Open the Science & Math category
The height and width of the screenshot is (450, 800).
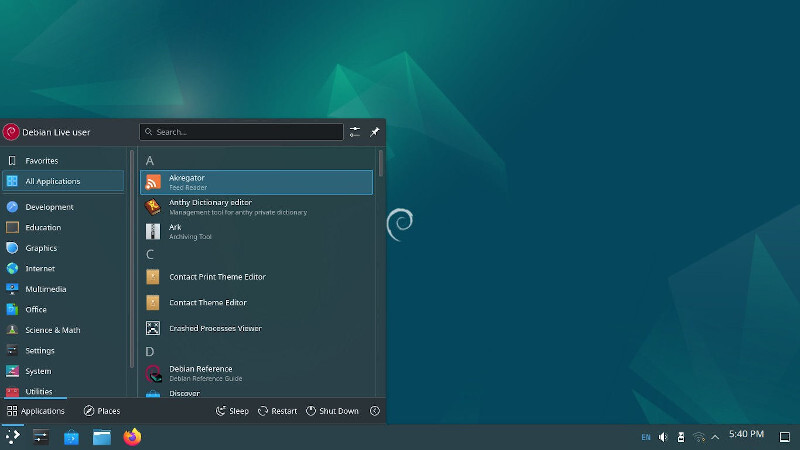pyautogui.click(x=63, y=330)
